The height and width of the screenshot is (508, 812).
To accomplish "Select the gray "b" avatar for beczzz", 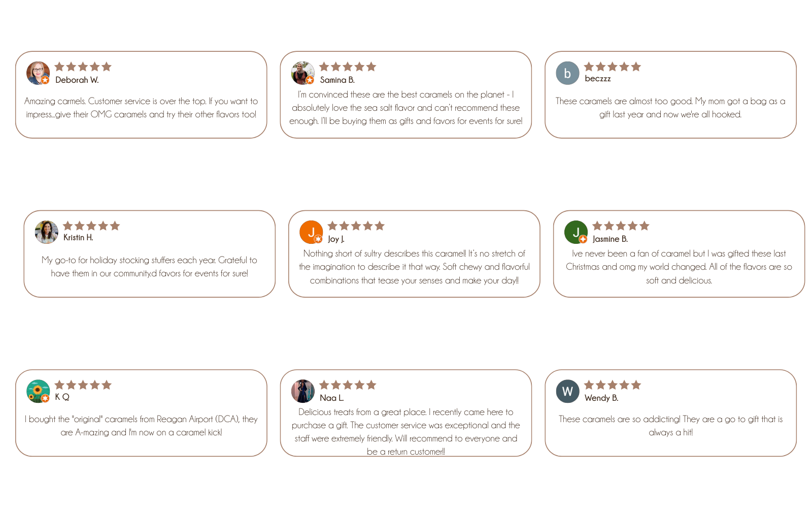I will [567, 73].
